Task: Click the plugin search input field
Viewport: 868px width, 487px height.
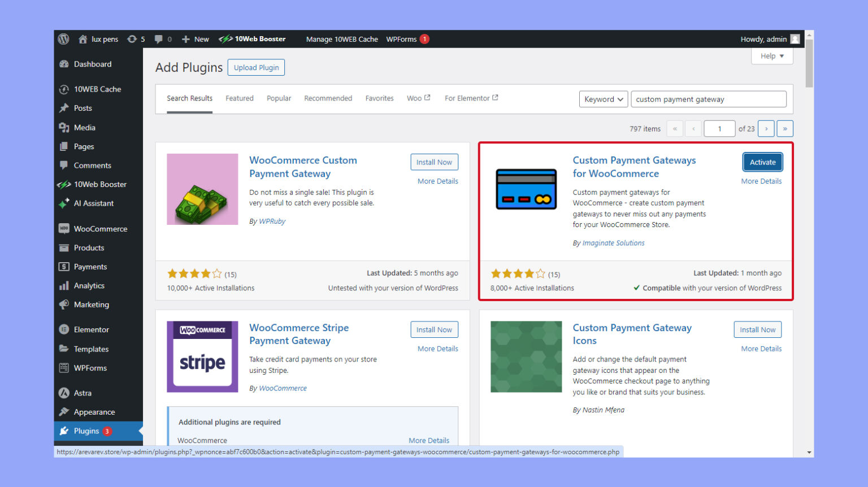Action: pyautogui.click(x=709, y=99)
